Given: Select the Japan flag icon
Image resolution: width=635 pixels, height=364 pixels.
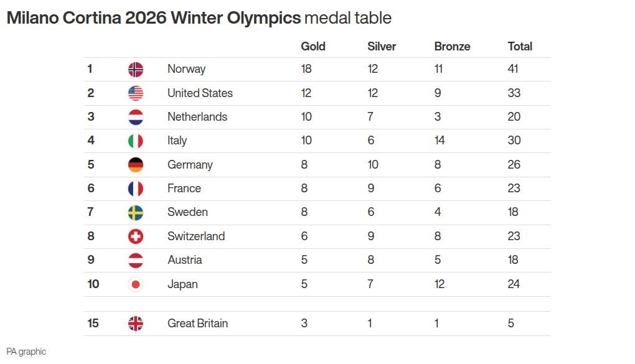Looking at the screenshot, I should 136,284.
